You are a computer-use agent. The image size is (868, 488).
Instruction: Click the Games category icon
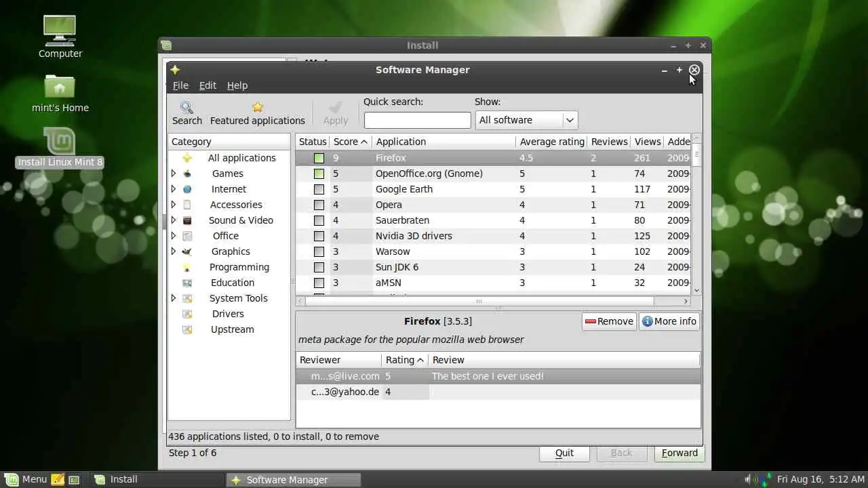[187, 174]
